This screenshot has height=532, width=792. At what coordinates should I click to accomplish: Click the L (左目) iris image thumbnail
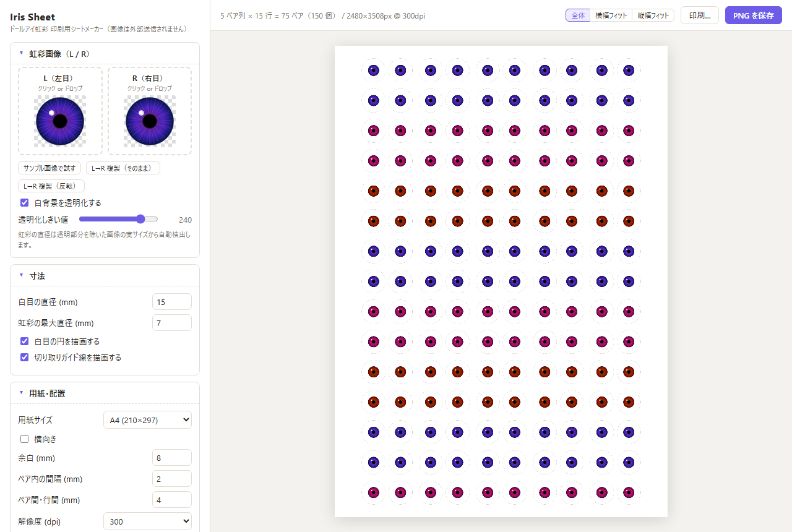60,121
